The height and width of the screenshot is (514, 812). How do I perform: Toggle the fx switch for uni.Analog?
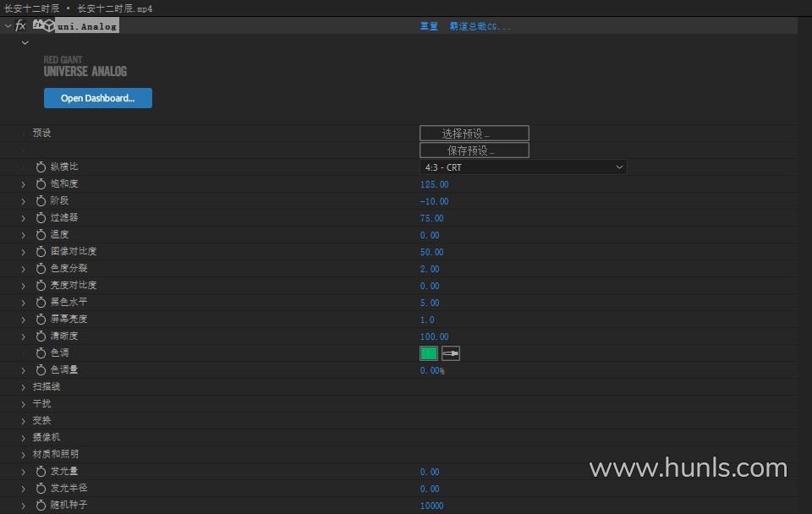[x=20, y=25]
